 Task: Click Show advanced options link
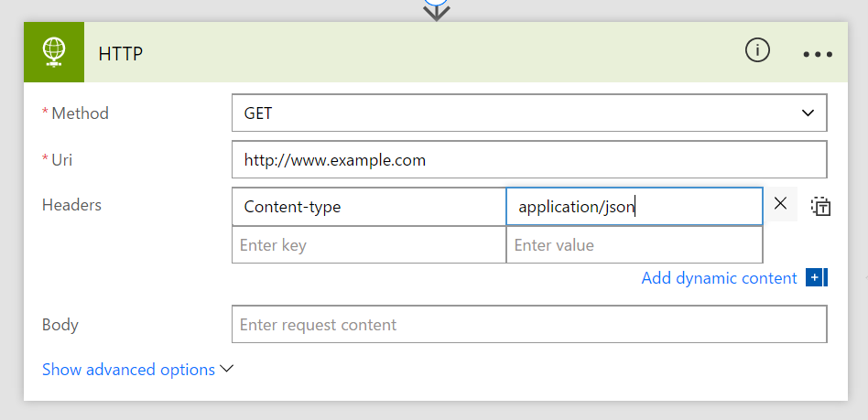tap(128, 370)
